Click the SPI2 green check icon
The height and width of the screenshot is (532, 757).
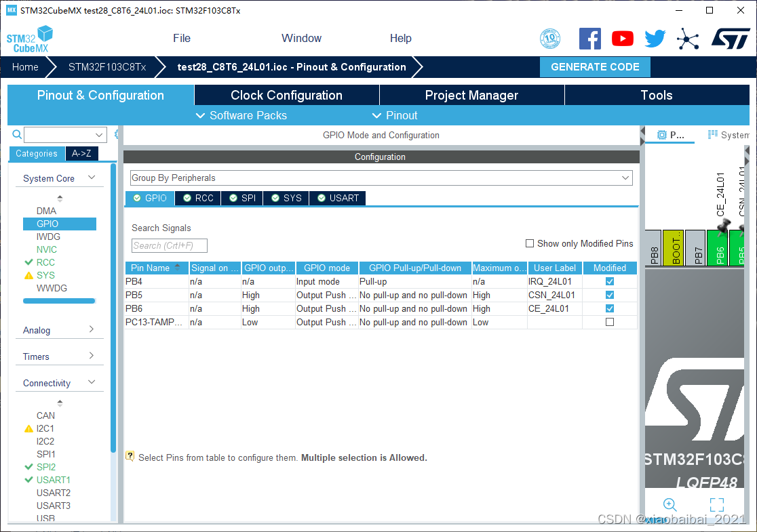[x=28, y=467]
